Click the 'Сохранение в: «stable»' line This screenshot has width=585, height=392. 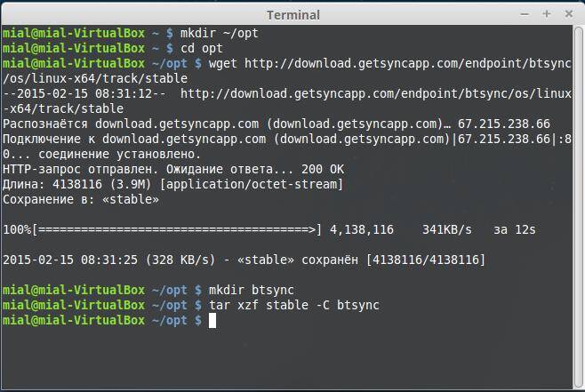click(x=81, y=199)
